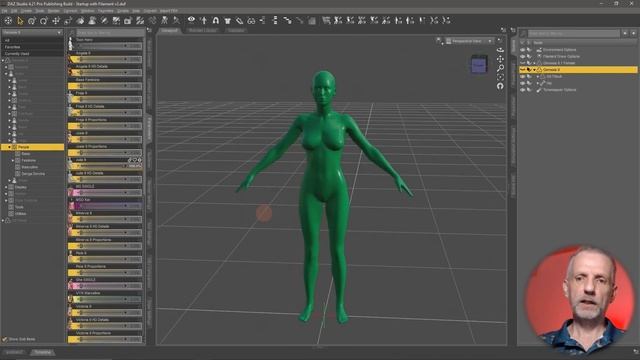Viewport: 640px width, 360px height.
Task: Click the shirt icon in toolbar
Action: pos(227,20)
